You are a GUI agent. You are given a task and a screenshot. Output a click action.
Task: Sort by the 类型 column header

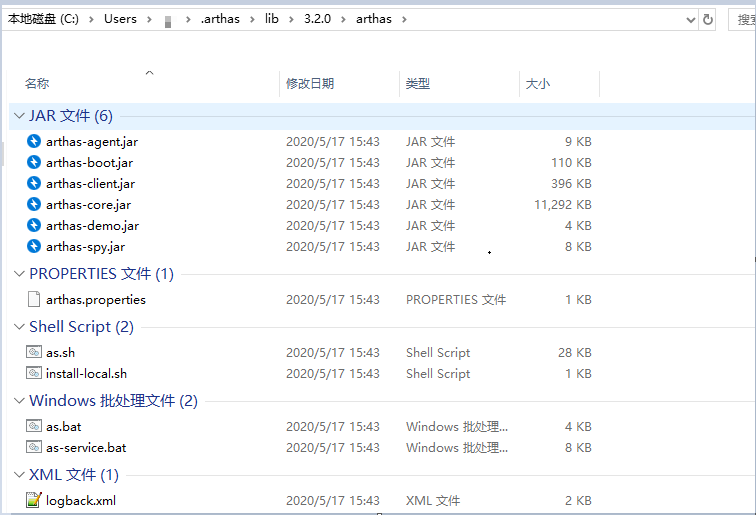(x=418, y=83)
